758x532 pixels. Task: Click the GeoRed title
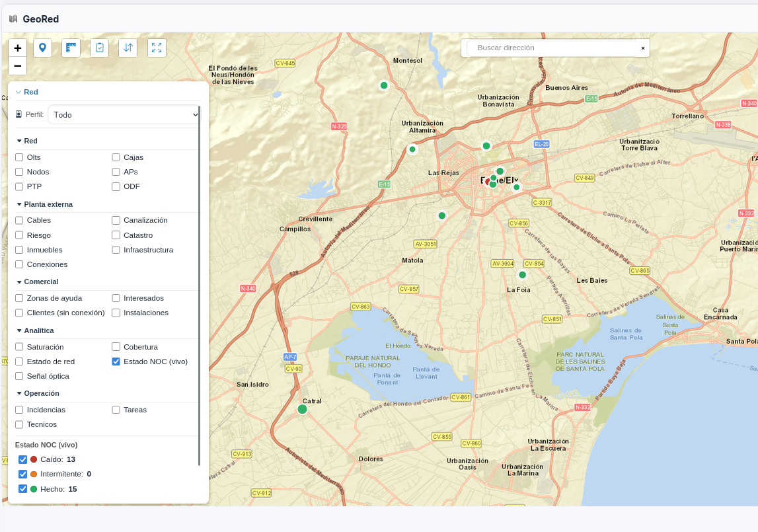pyautogui.click(x=40, y=19)
